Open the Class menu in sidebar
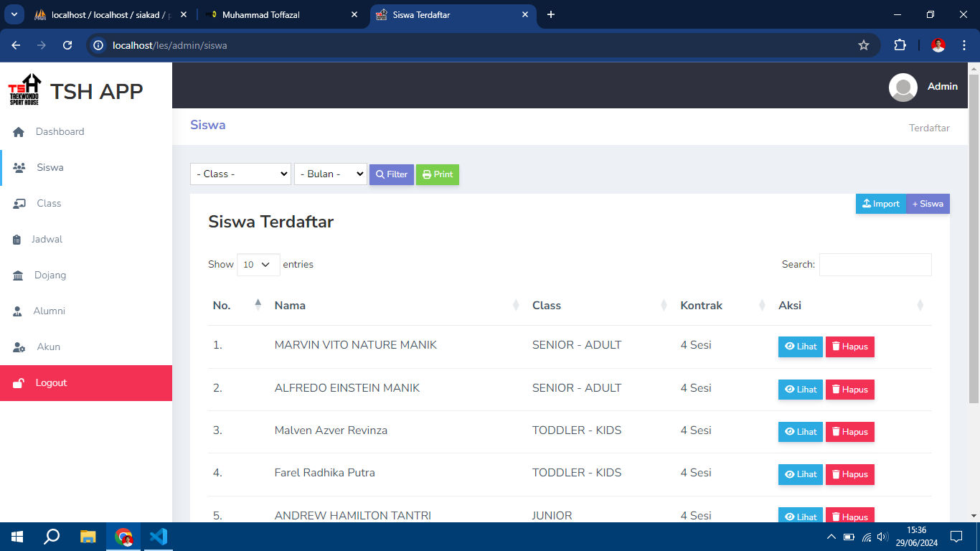Image resolution: width=980 pixels, height=551 pixels. coord(49,204)
